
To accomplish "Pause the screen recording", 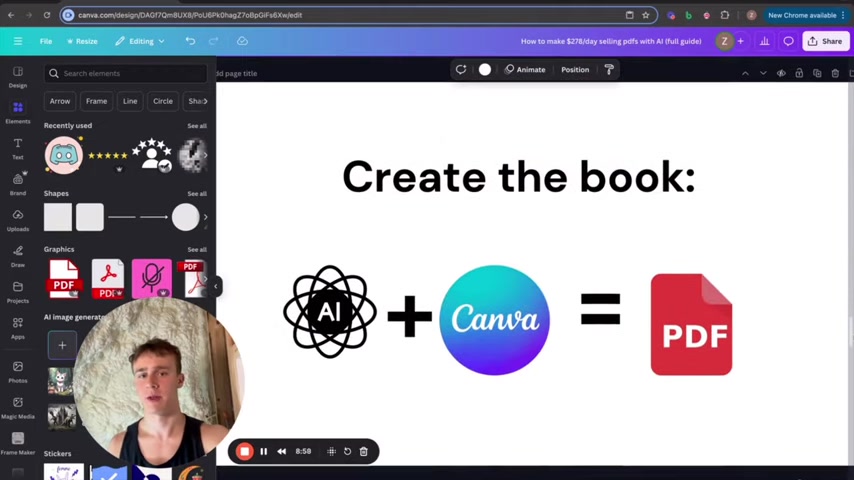I will coord(264,452).
